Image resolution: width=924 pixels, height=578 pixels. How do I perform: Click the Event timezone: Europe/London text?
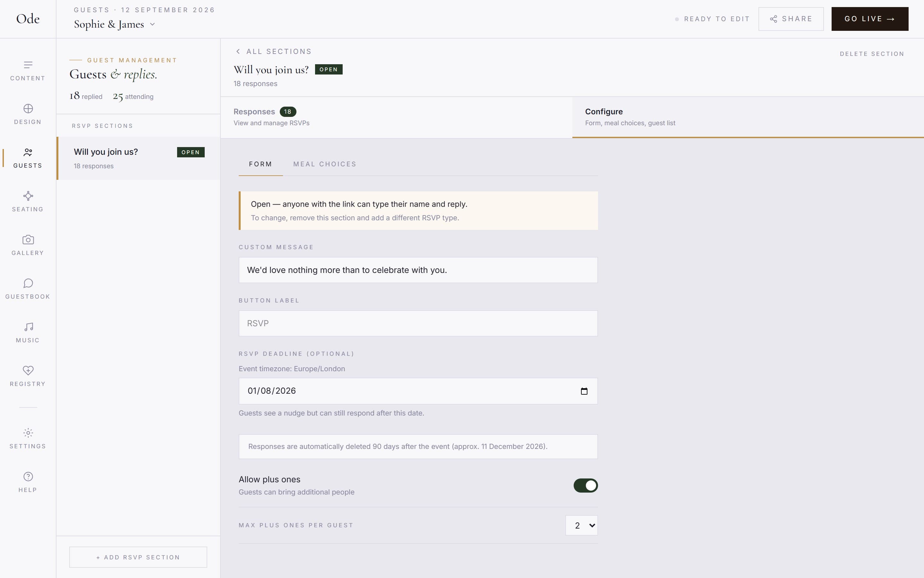292,369
